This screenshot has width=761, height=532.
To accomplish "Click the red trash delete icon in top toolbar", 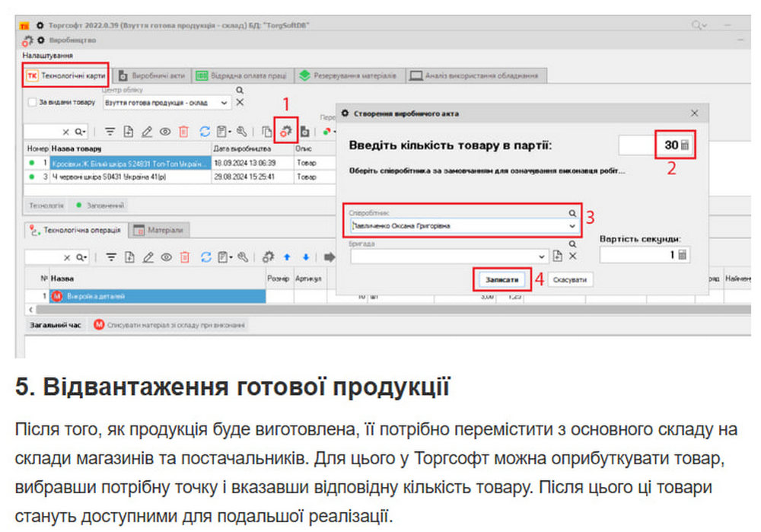I will [183, 131].
